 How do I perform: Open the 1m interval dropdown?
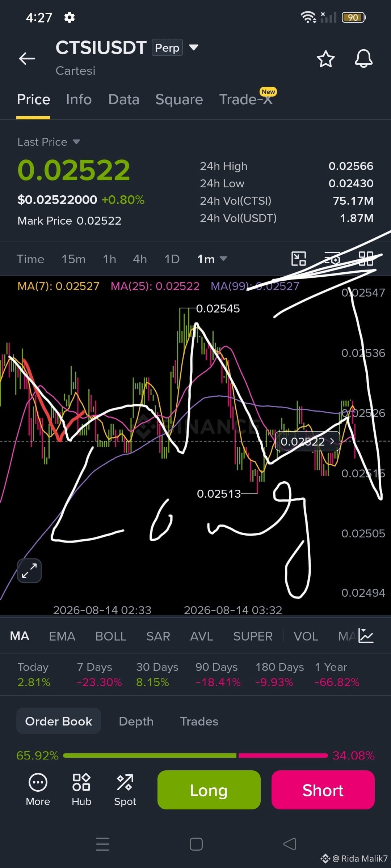(212, 259)
